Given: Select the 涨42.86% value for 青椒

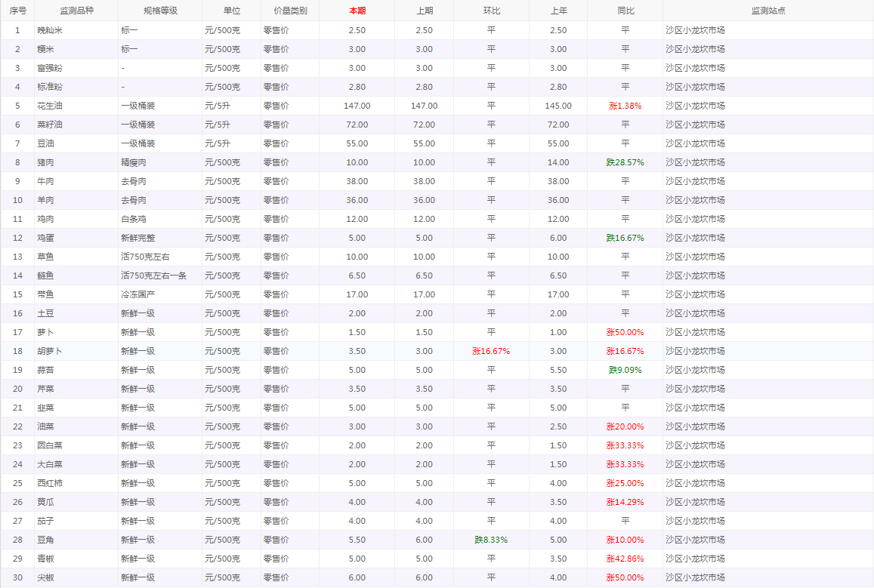Looking at the screenshot, I should coord(625,559).
